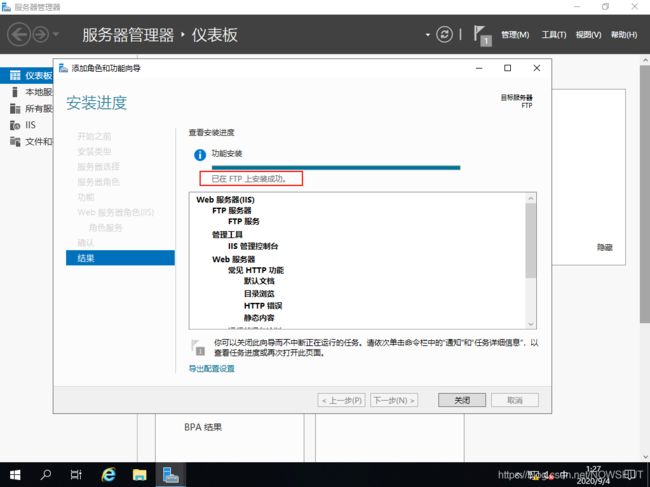
Task: Select 目录浏览 in the feature list
Action: pos(259,293)
